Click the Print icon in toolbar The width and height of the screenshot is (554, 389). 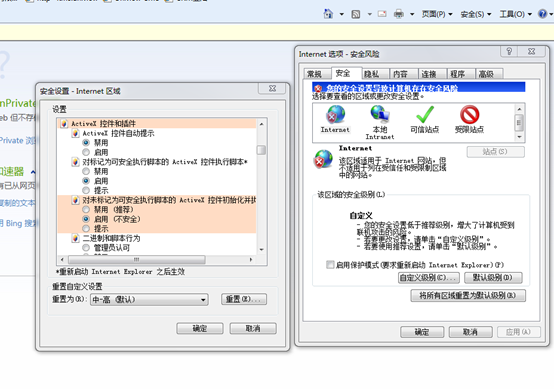[399, 14]
